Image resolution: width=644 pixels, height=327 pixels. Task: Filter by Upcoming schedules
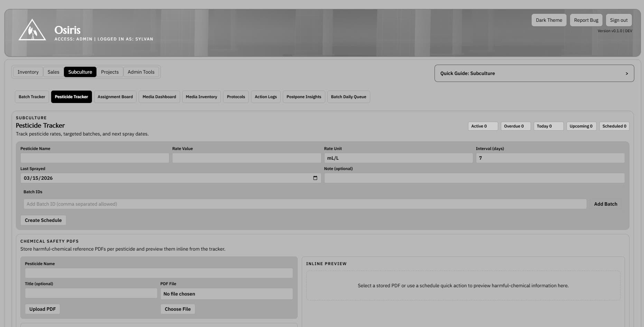pyautogui.click(x=581, y=126)
